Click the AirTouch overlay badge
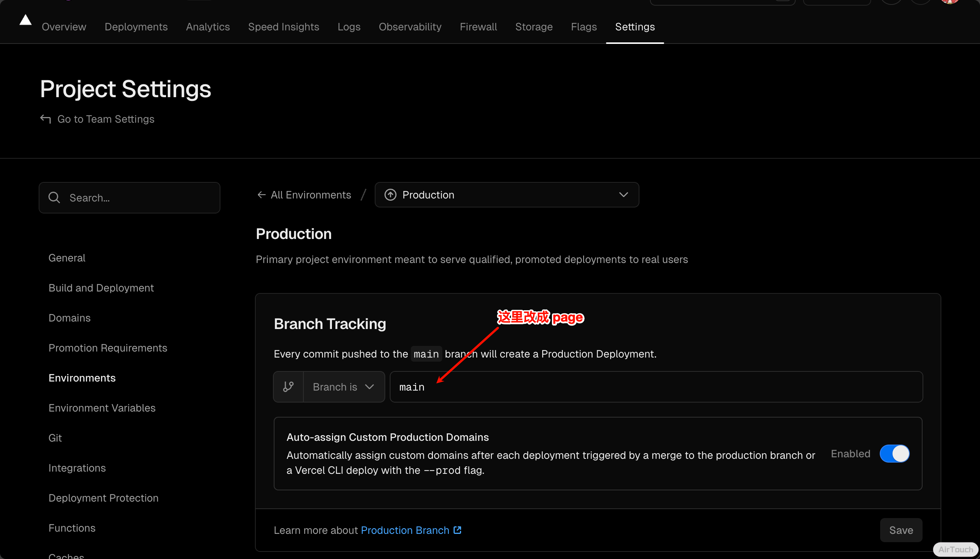 point(956,549)
